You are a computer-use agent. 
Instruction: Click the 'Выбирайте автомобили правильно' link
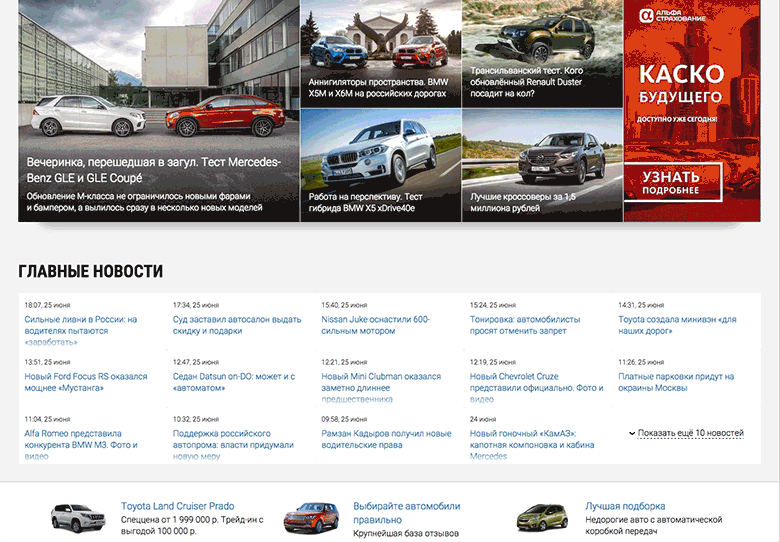pos(406,513)
